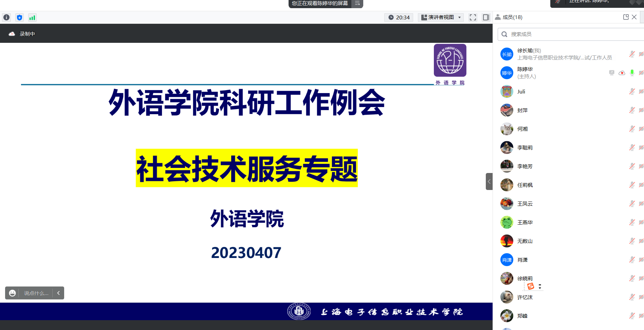Check the green network signal icon

point(32,17)
